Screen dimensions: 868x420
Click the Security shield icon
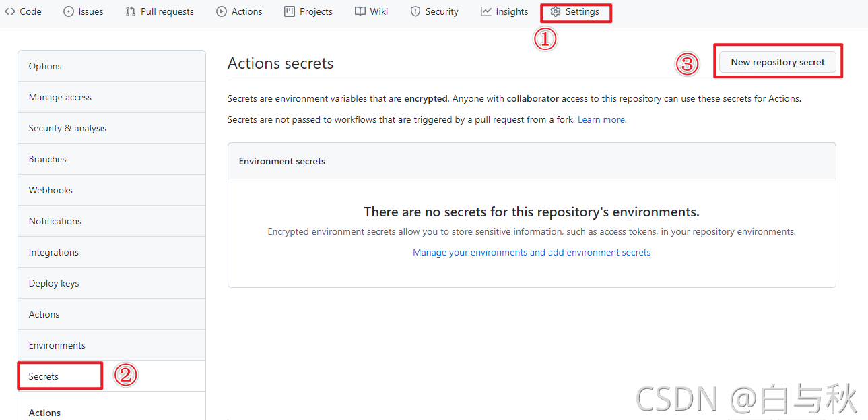coord(415,11)
